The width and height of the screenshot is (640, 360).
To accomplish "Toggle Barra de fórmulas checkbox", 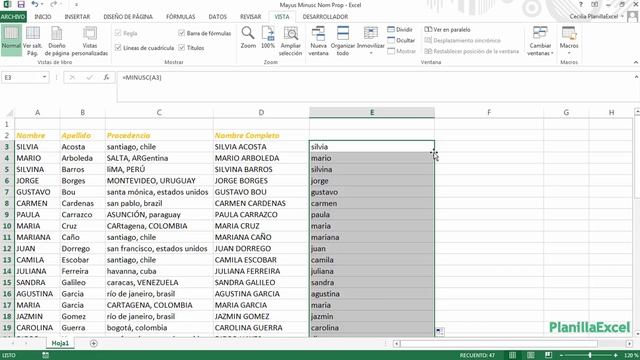I will [182, 33].
